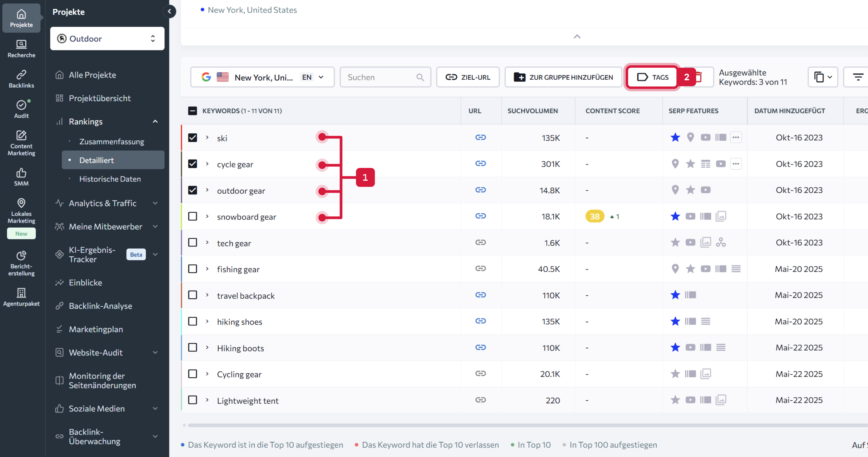The height and width of the screenshot is (457, 868).
Task: Open the Backlinks section in sidebar
Action: pos(21,79)
